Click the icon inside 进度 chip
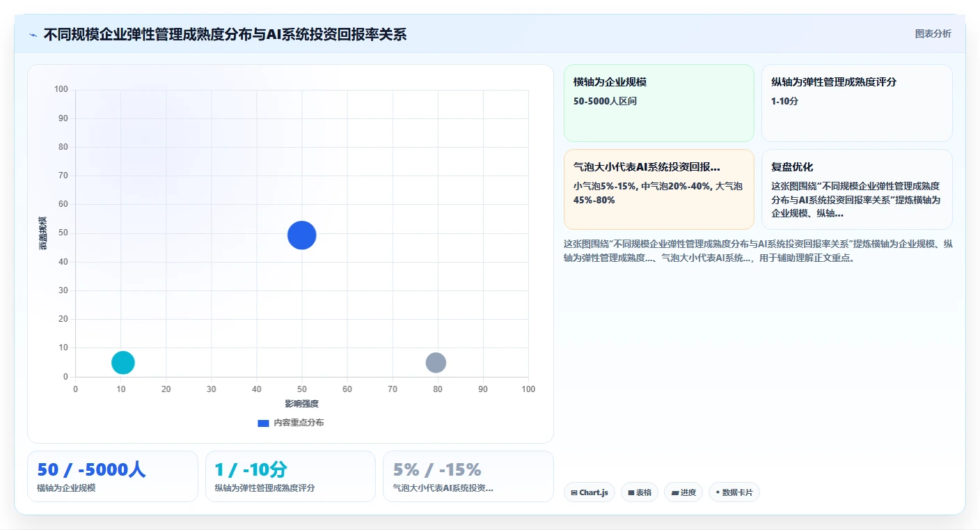This screenshot has height=530, width=980. coord(674,492)
